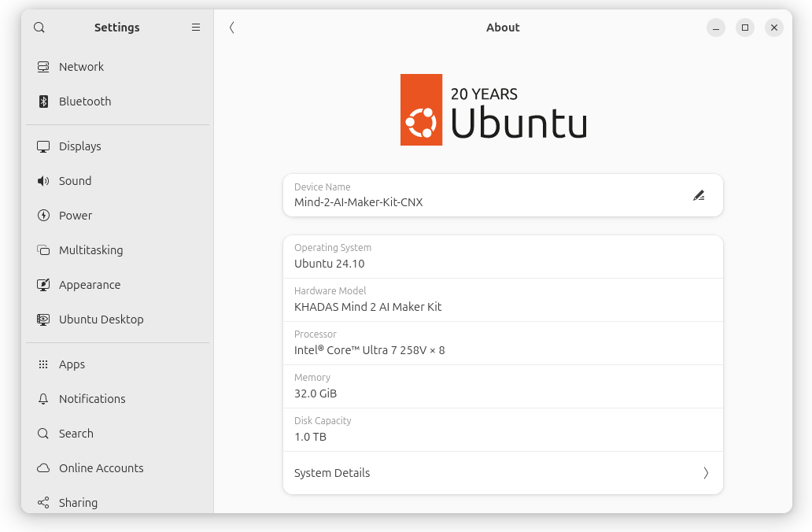Open the Appearance panel
812x532 pixels.
(117, 285)
